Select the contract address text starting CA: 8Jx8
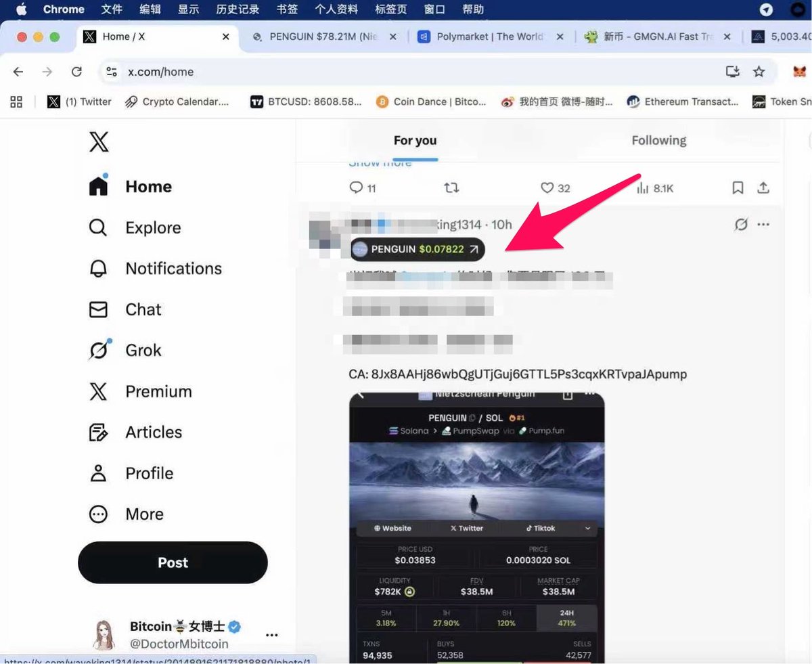The image size is (812, 664). pyautogui.click(x=518, y=374)
